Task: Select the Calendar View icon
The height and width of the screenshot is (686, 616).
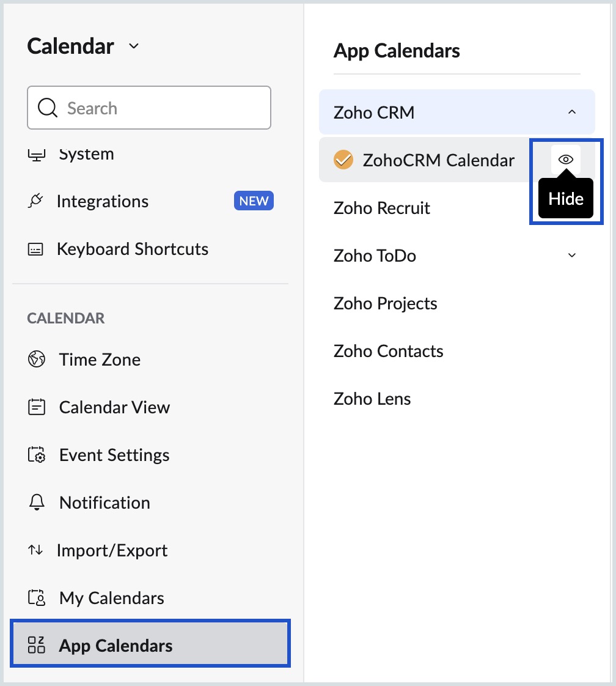Action: (37, 407)
